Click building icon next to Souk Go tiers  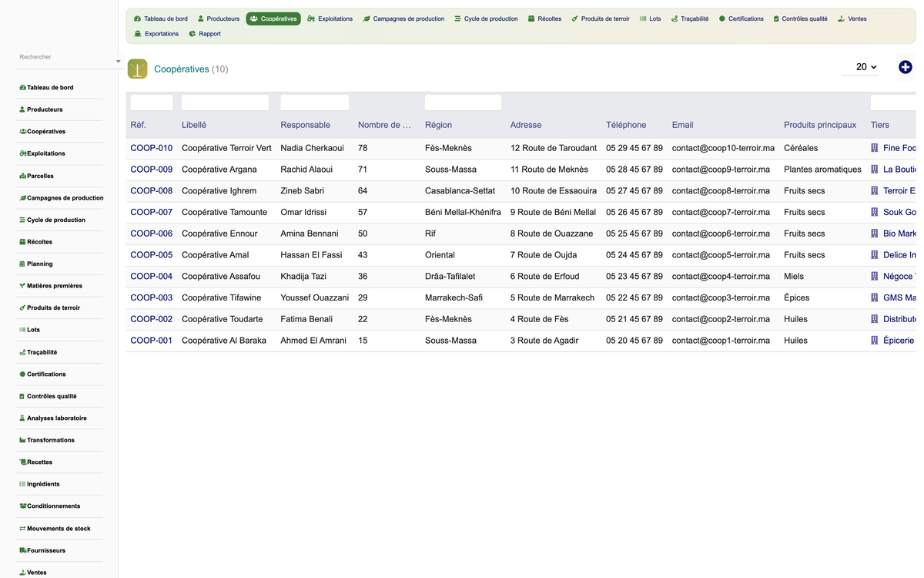[x=875, y=212]
